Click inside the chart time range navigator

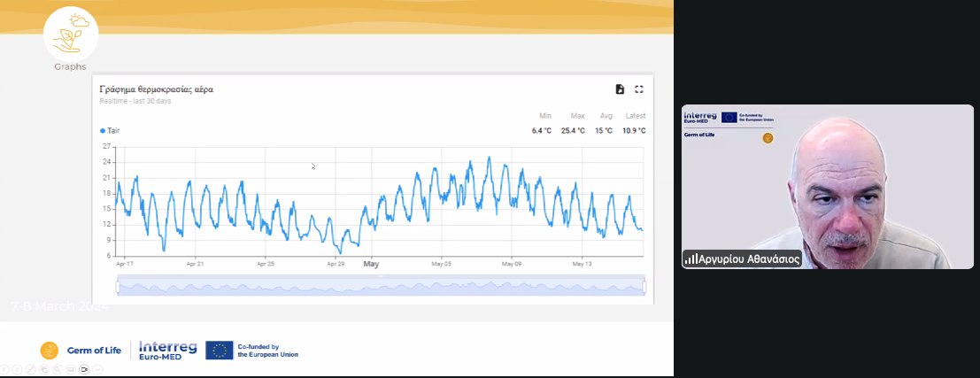click(x=381, y=286)
